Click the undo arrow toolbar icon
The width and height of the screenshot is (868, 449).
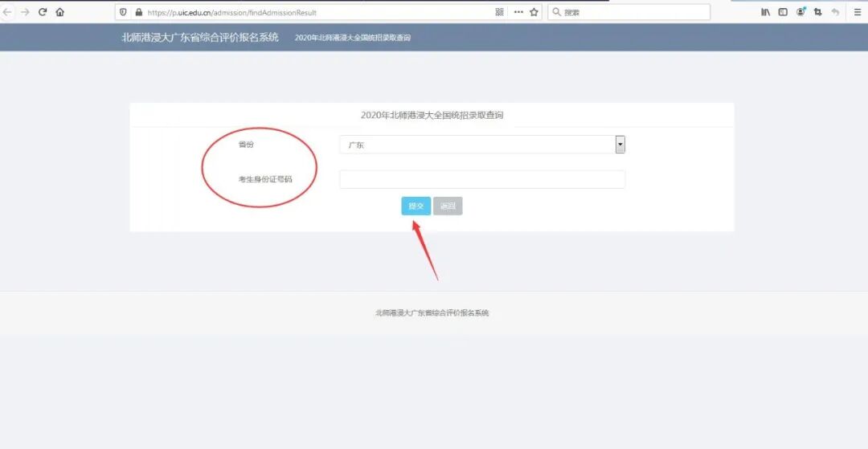(x=835, y=12)
